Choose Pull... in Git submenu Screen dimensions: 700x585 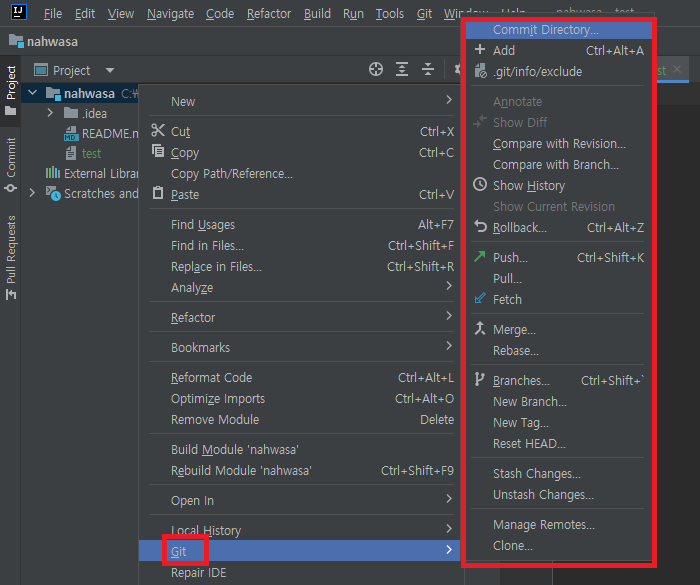tap(558, 279)
